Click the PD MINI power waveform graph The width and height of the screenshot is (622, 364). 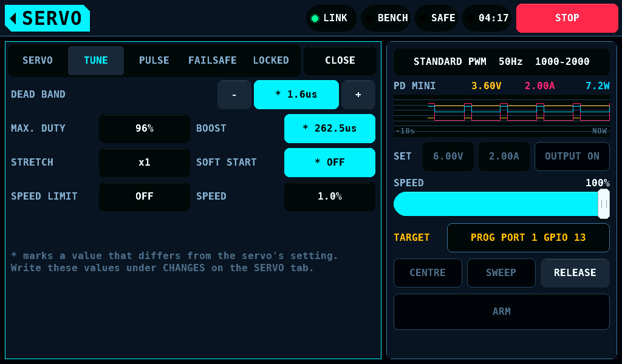(x=501, y=116)
